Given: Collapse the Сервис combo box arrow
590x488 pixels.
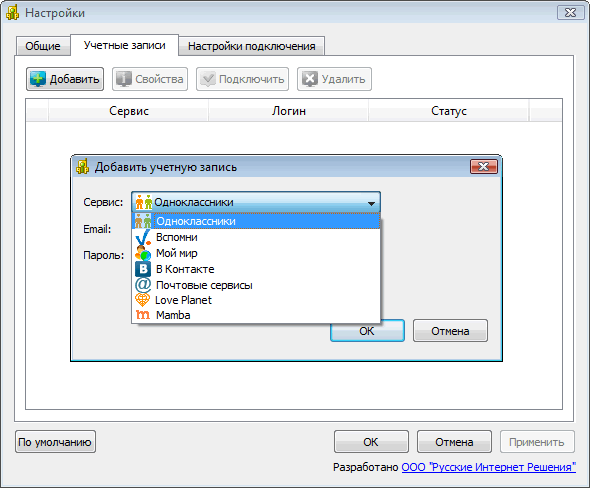Looking at the screenshot, I should pos(371,203).
